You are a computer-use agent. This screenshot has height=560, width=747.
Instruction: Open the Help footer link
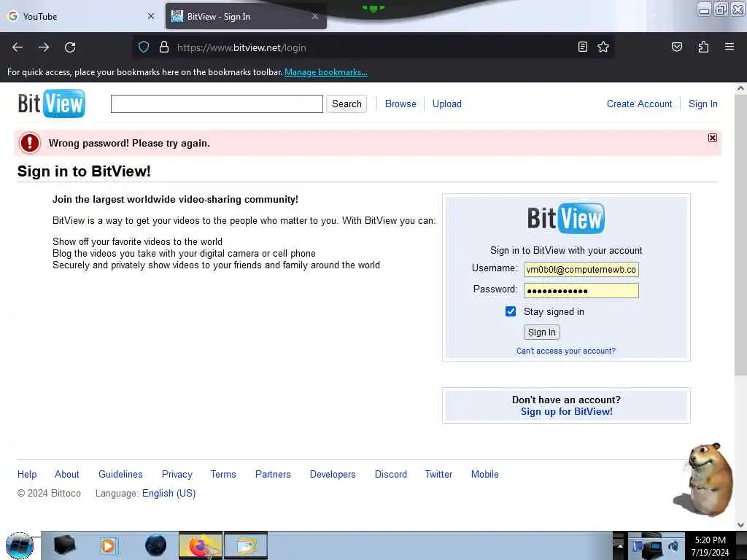(x=27, y=474)
